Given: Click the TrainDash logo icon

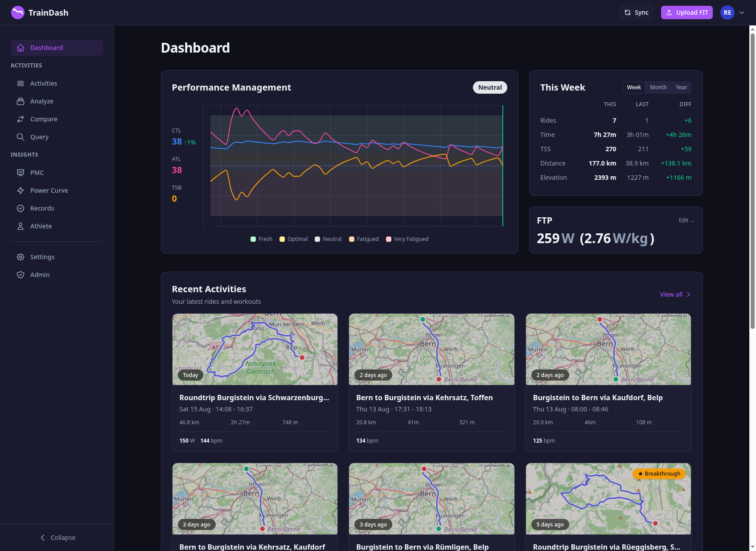Looking at the screenshot, I should (x=18, y=12).
